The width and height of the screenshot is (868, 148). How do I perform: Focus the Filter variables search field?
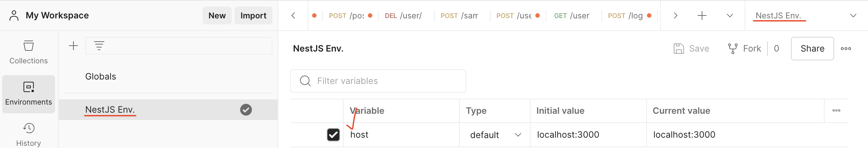coord(378,81)
